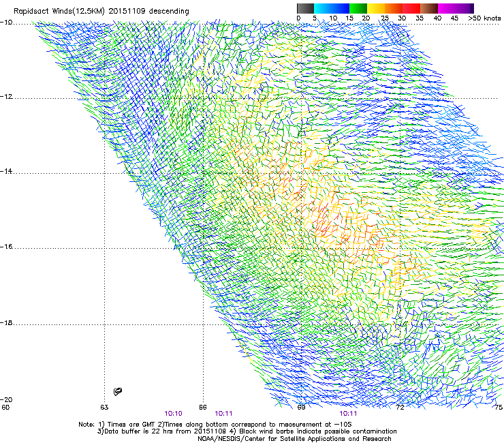504x443 pixels.
Task: Select the "69" longitude axis label
Action: 301,408
